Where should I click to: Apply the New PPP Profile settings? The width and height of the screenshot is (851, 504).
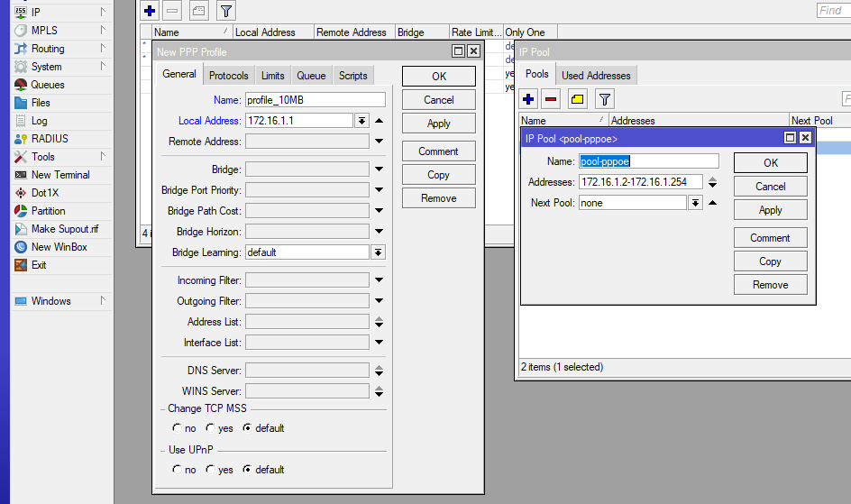[438, 124]
